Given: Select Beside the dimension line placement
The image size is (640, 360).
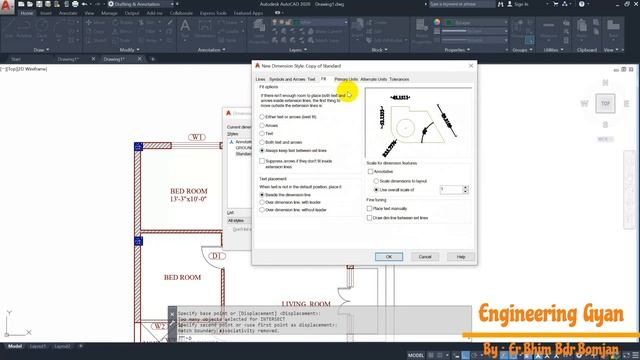Looking at the screenshot, I should click(285, 195).
